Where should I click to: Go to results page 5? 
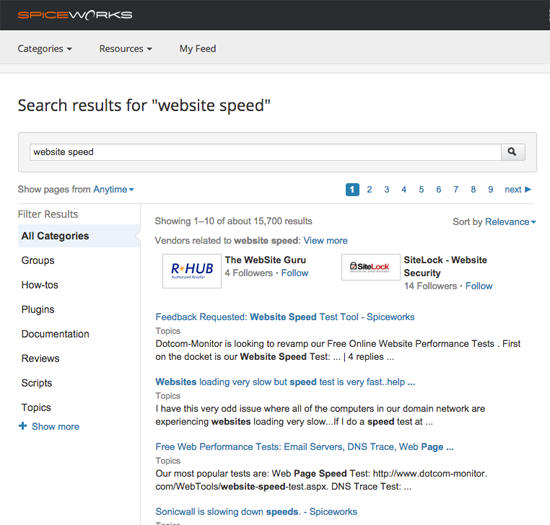[421, 189]
